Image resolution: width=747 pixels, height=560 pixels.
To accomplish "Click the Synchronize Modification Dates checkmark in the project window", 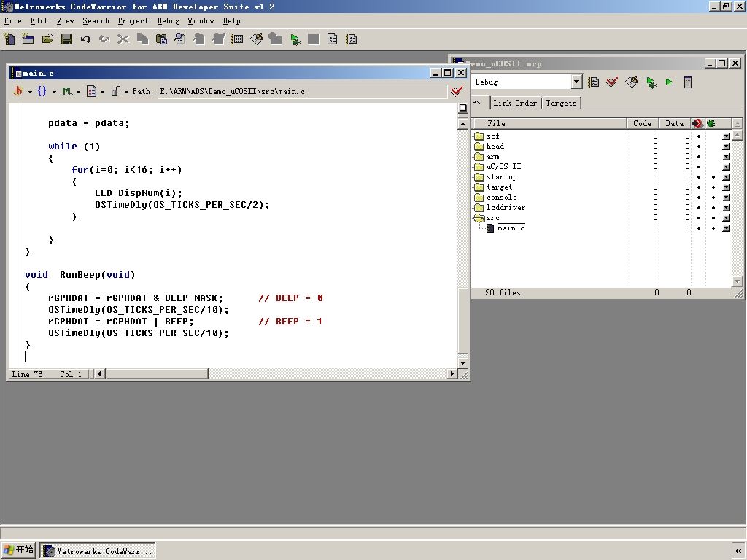I will click(x=612, y=82).
